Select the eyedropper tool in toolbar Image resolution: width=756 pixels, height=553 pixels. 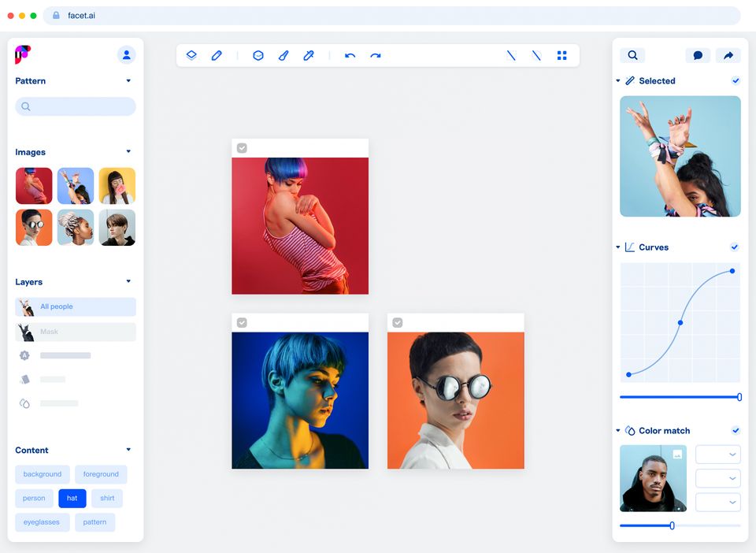pos(309,55)
